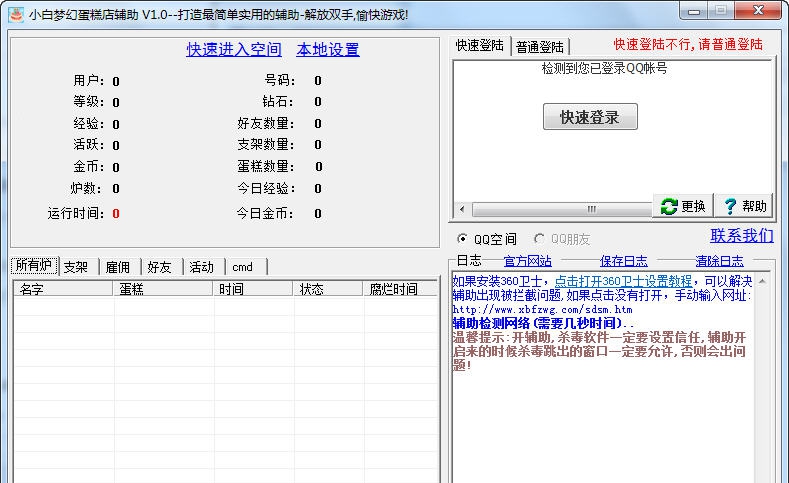Click the red 快速登陆不行,请普通登陆 notice

(688, 44)
